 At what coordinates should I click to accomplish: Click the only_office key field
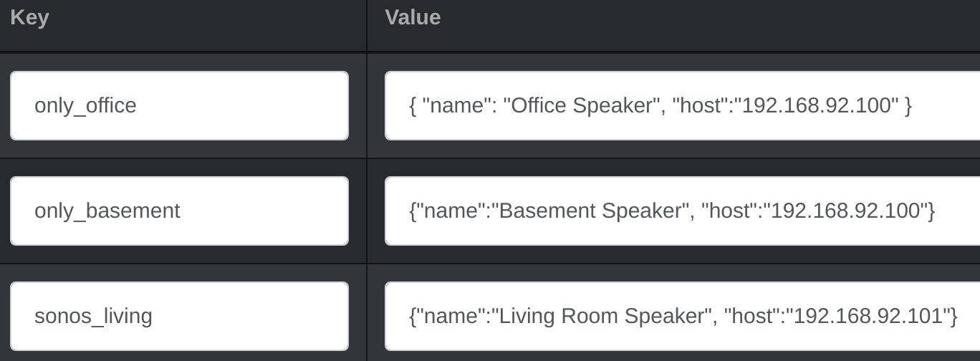(x=179, y=105)
